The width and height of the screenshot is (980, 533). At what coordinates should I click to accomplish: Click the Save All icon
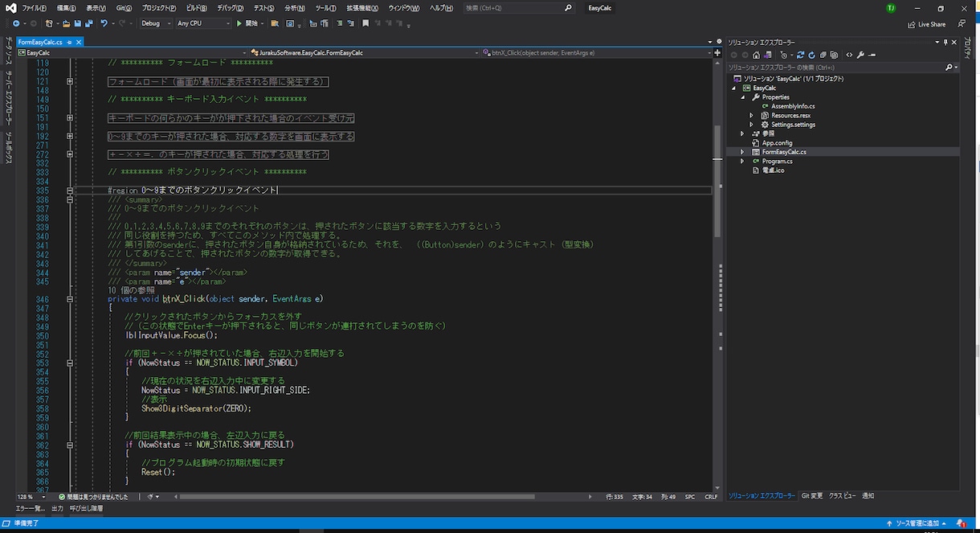point(88,23)
